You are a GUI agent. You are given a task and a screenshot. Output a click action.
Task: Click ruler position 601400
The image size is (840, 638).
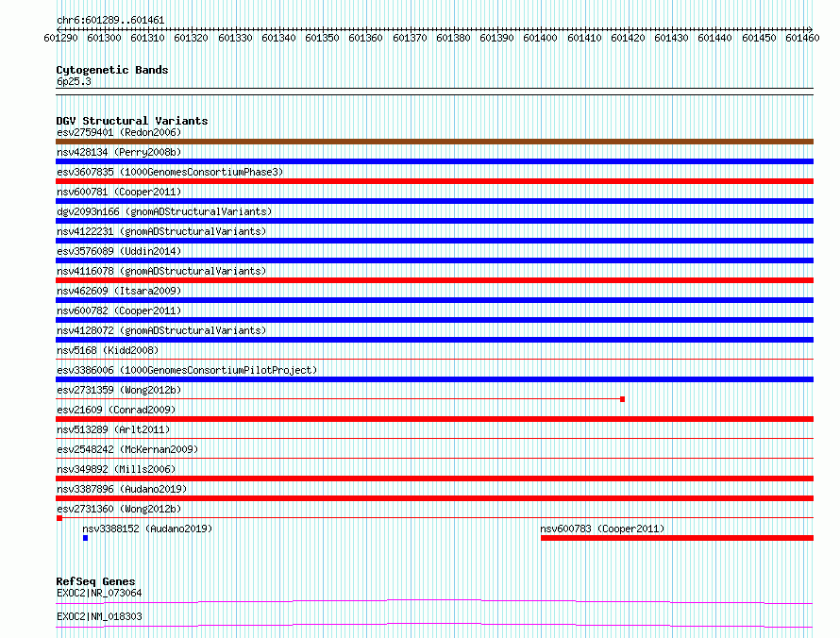tap(540, 38)
